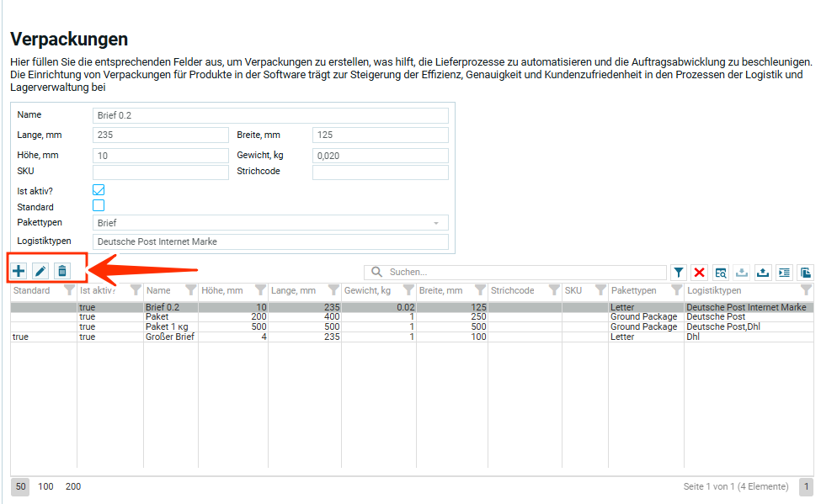Click the copy documents icon
Viewport: 821px width, 504px height.
(806, 273)
